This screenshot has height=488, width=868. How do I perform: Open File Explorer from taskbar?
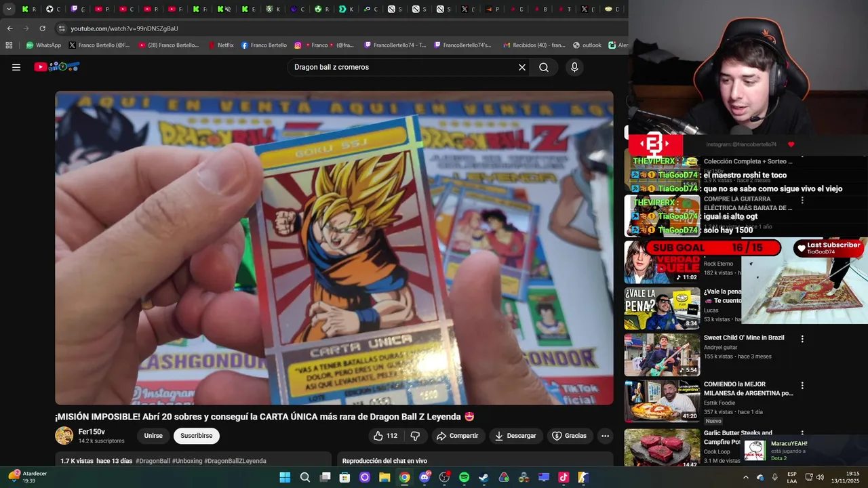[x=384, y=477]
